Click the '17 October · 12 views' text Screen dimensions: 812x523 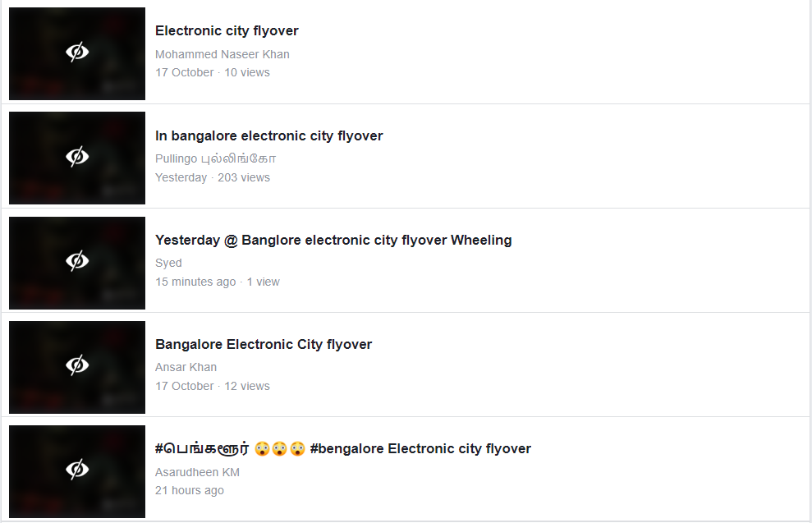[212, 386]
